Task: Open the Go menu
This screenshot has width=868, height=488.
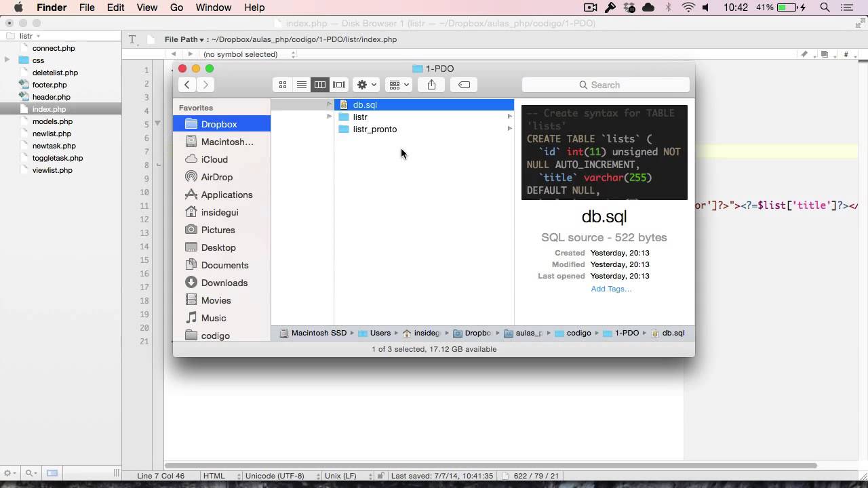Action: [x=176, y=7]
